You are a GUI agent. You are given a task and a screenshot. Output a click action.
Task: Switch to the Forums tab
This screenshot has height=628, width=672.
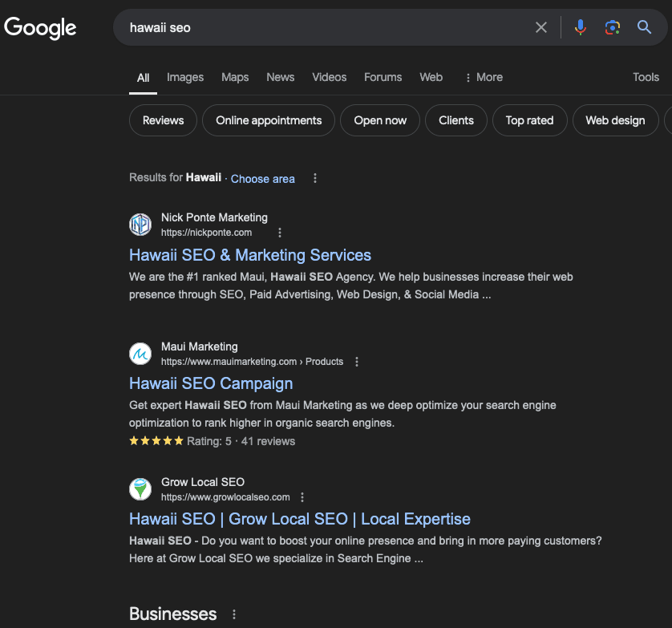(383, 77)
